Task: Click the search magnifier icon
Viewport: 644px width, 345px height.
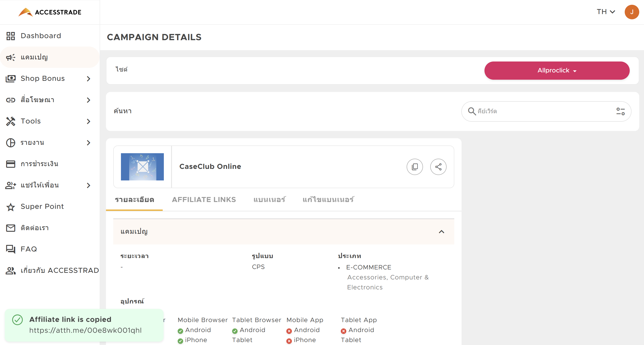Action: 472,111
